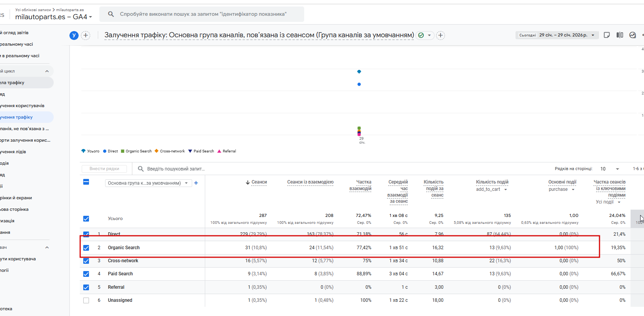Open the customize report icon left of compare columns

607,35
